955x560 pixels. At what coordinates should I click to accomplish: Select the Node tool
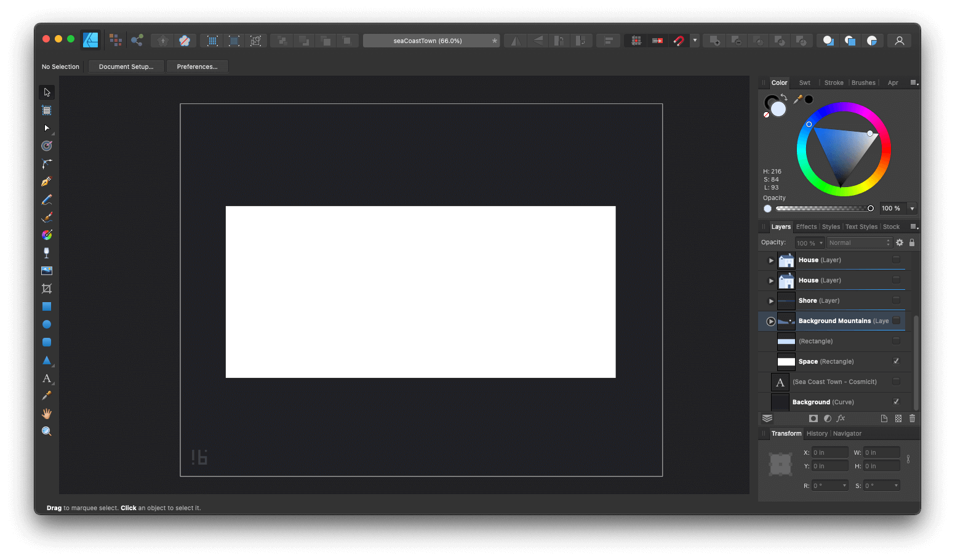pos(46,128)
